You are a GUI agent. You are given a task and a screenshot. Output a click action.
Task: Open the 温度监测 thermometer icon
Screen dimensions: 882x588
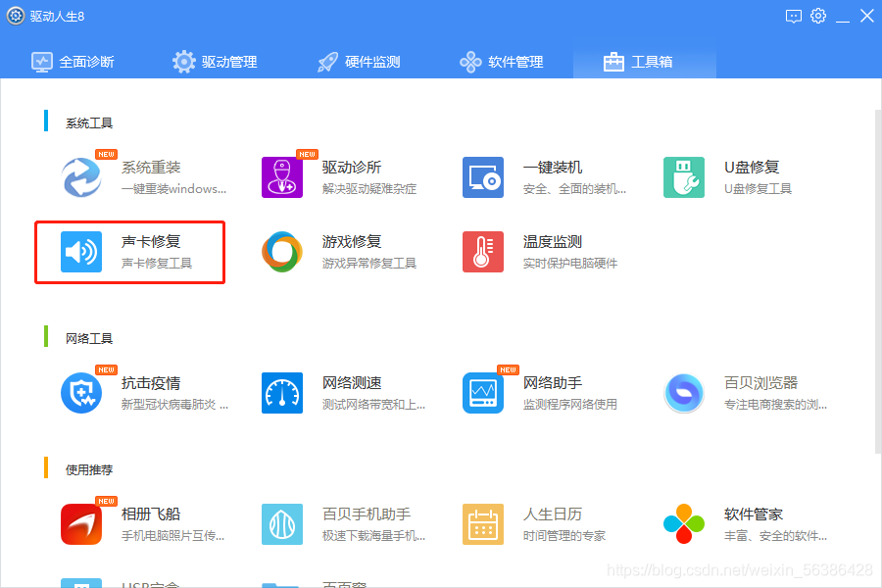(483, 252)
